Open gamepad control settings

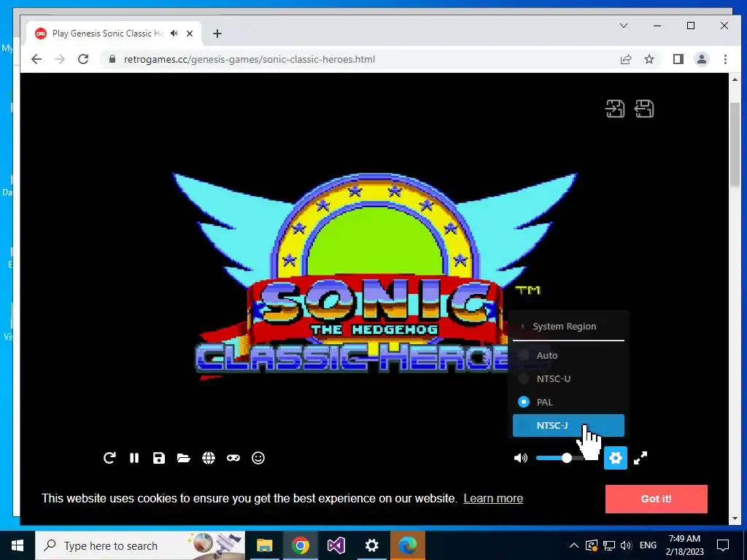click(x=233, y=458)
